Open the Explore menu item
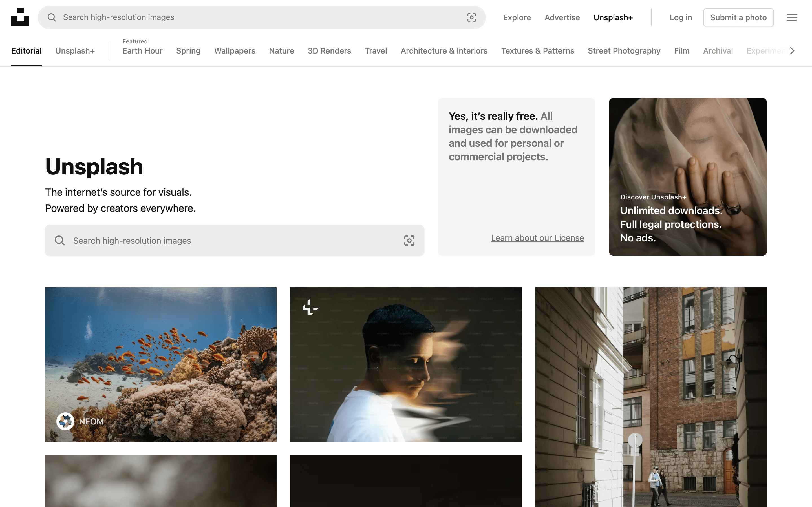Viewport: 812px width, 507px height. click(x=517, y=17)
